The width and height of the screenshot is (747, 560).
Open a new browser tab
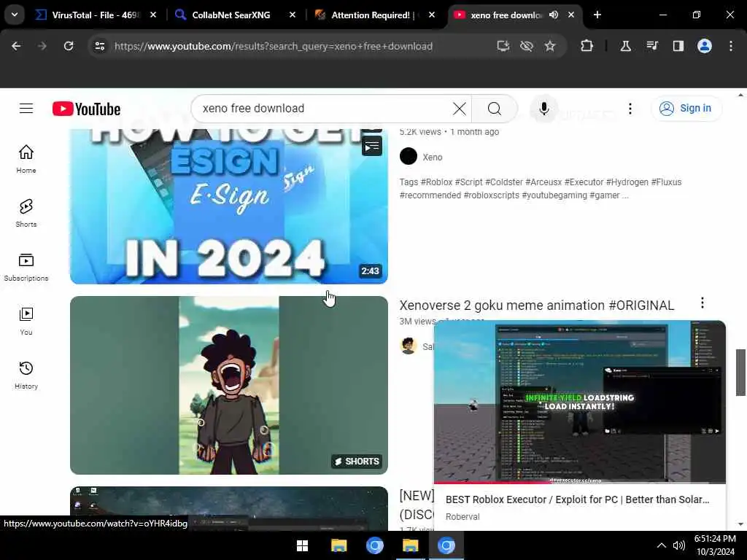(597, 15)
